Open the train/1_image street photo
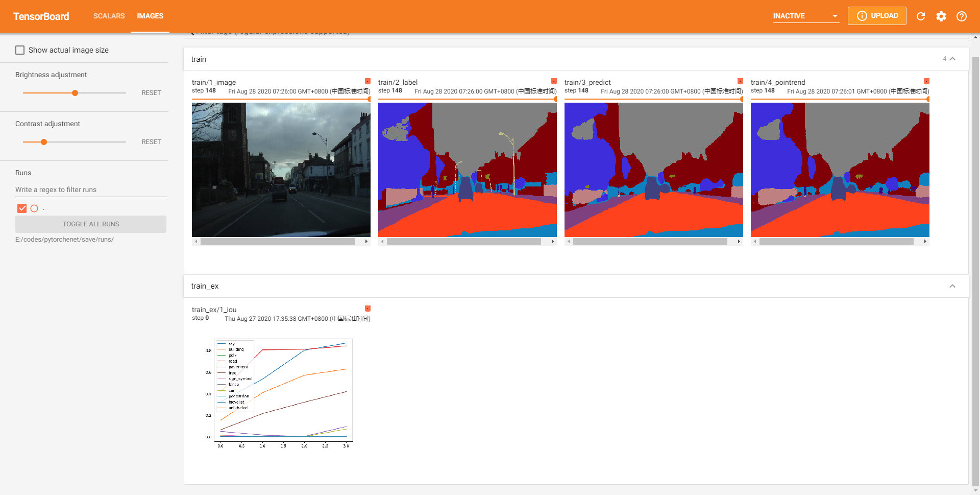Image resolution: width=980 pixels, height=495 pixels. [x=281, y=170]
